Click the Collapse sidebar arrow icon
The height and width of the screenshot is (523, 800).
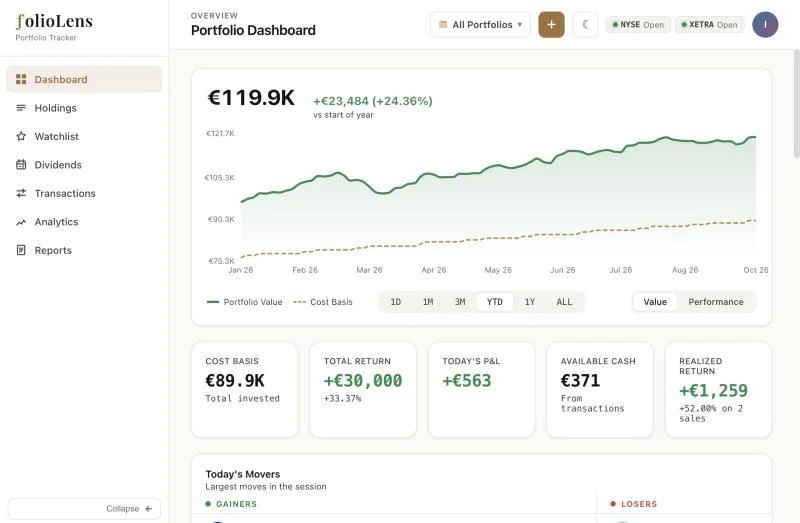click(148, 508)
